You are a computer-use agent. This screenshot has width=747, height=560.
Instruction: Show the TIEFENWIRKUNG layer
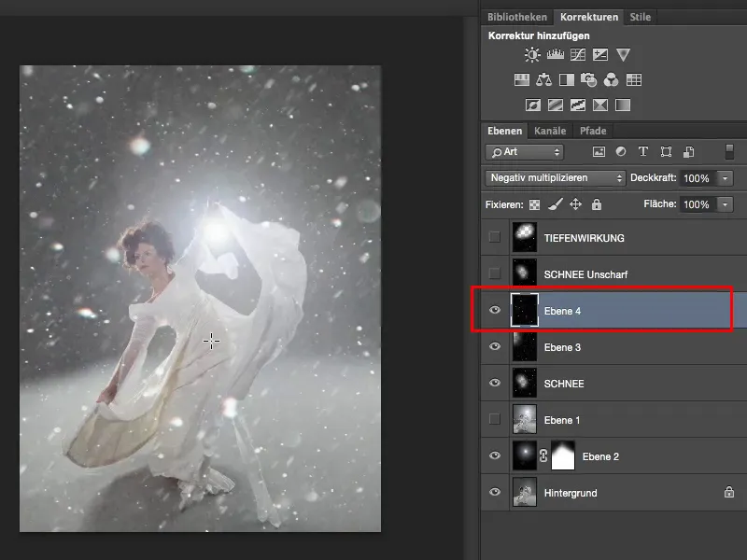(495, 237)
